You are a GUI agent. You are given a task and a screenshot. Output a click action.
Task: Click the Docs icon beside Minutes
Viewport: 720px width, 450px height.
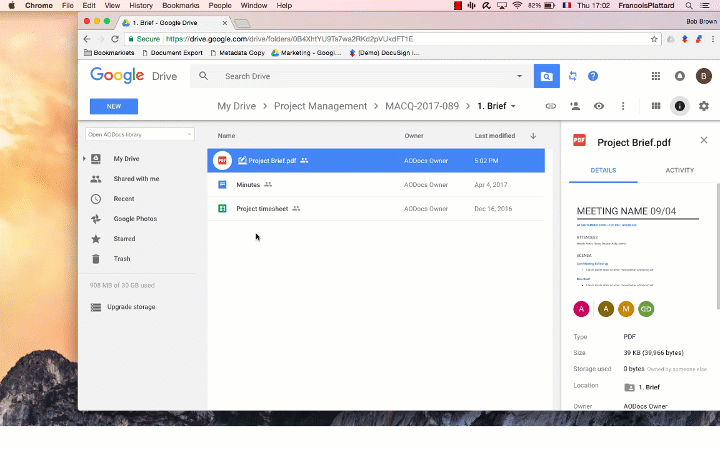(222, 185)
